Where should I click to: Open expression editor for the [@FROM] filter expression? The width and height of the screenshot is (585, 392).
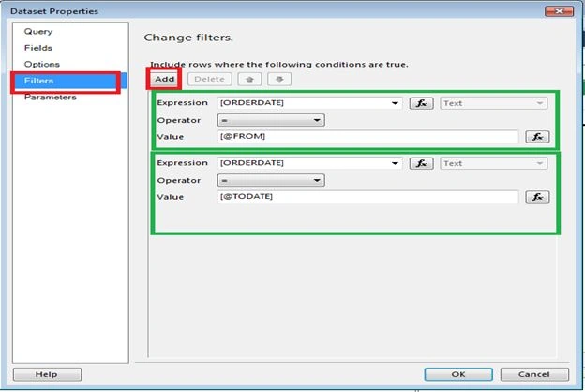[x=421, y=103]
